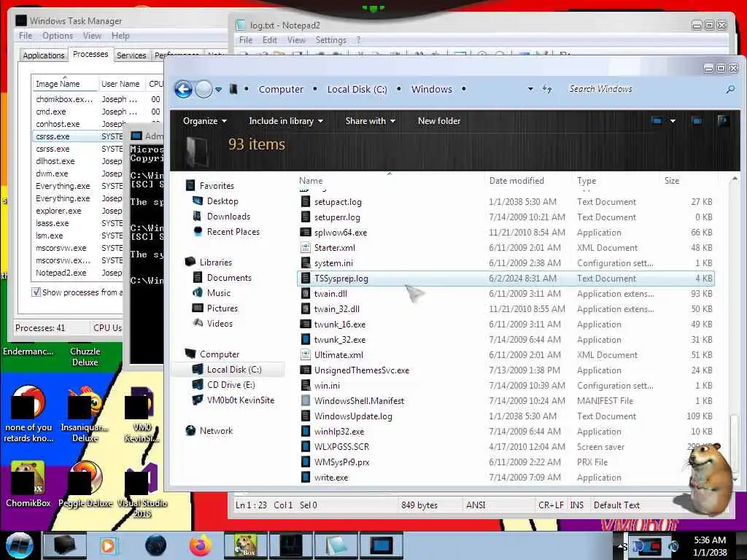Sort by the Type column header
The height and width of the screenshot is (560, 747).
tap(587, 181)
